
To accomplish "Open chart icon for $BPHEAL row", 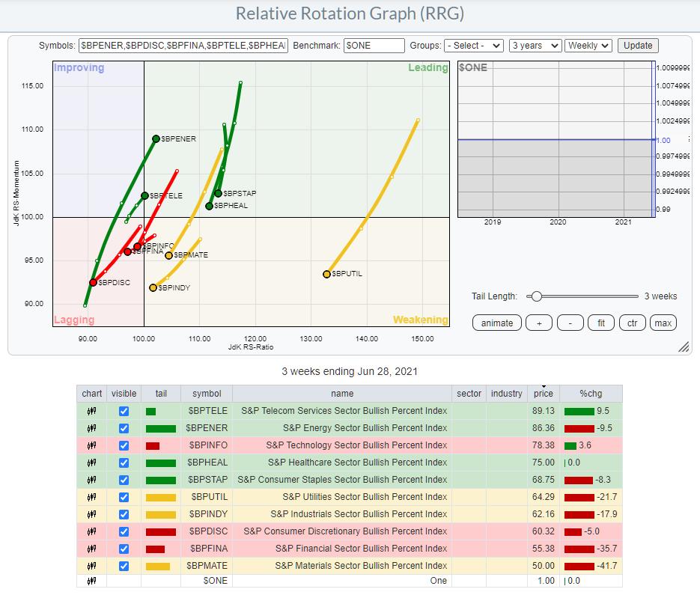I will coord(92,463).
